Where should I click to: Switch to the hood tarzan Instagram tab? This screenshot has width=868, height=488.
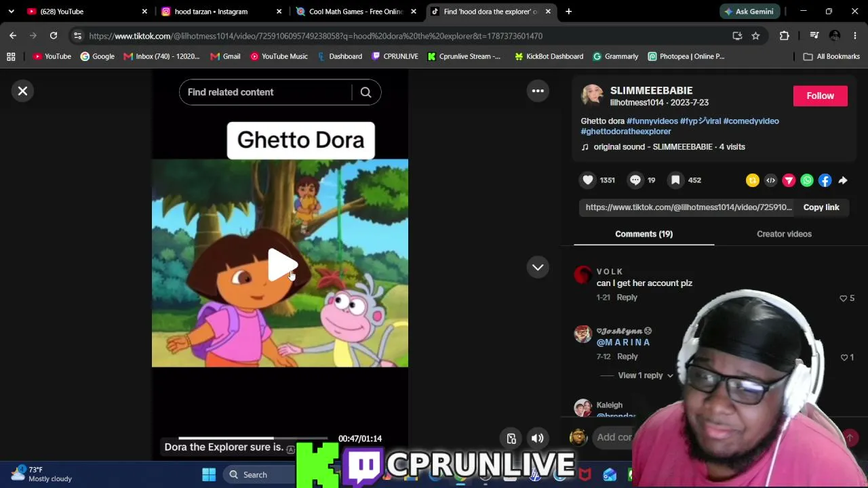pos(222,12)
